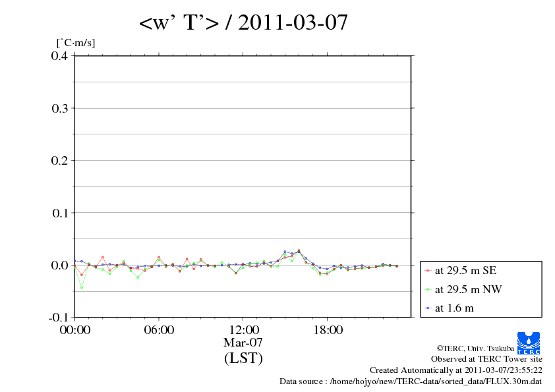
Task: Click the blue marker for 1.6 m
Action: tap(428, 308)
